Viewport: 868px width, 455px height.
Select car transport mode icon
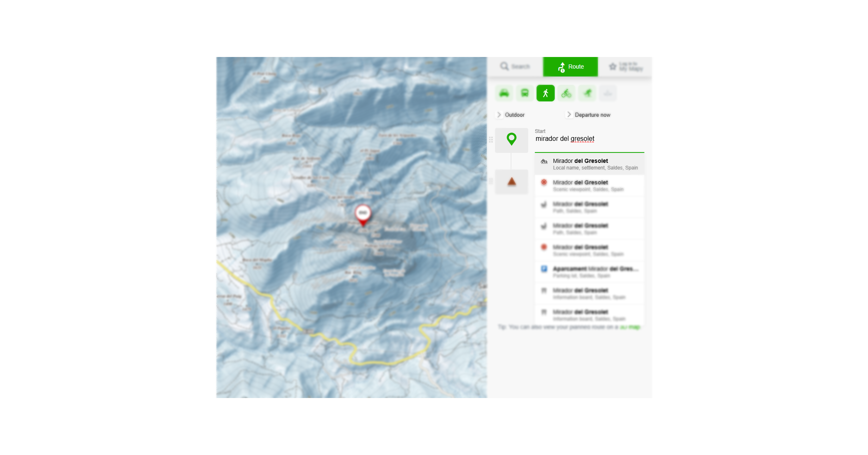504,93
